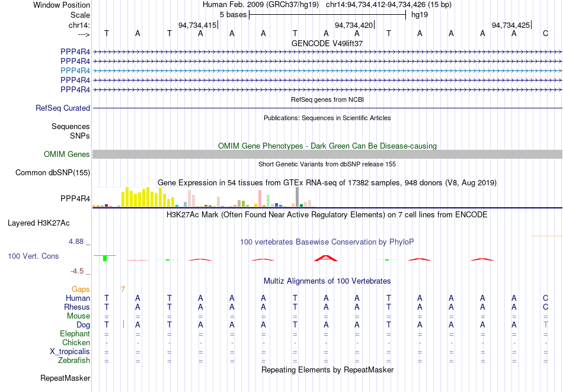This screenshot has width=563, height=392.
Task: Click the gray OMIM Genes item bar
Action: click(x=328, y=154)
